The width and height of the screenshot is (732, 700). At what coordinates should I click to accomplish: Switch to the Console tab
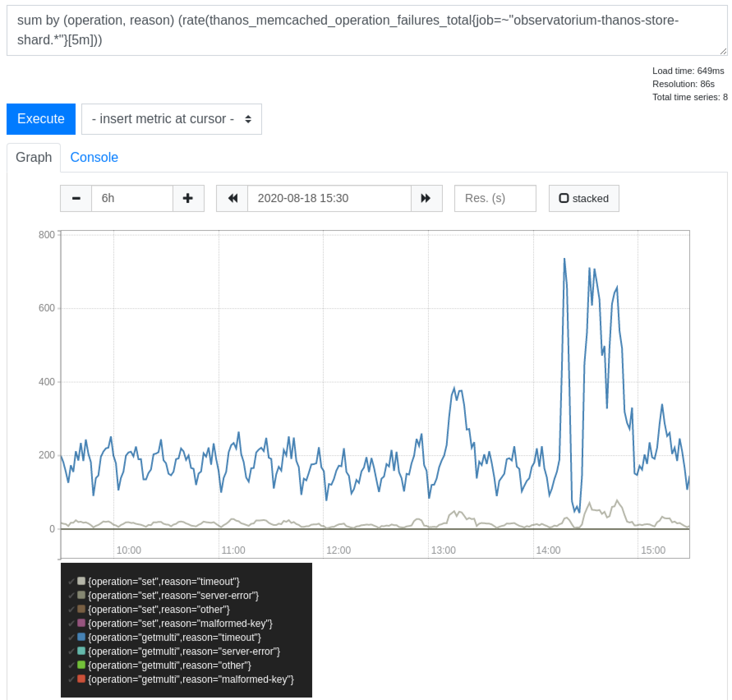pyautogui.click(x=94, y=157)
